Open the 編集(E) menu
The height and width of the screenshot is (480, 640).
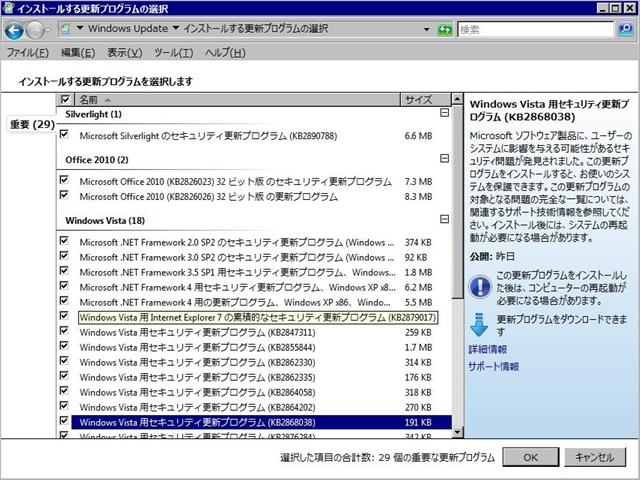point(78,53)
